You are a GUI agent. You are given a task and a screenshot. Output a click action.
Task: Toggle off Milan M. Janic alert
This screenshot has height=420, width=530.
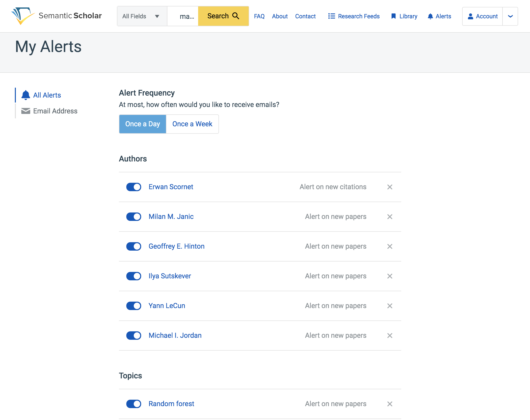point(134,217)
